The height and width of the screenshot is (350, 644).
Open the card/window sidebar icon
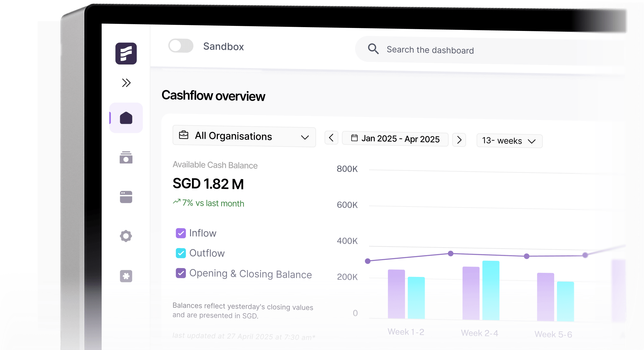pos(126,197)
